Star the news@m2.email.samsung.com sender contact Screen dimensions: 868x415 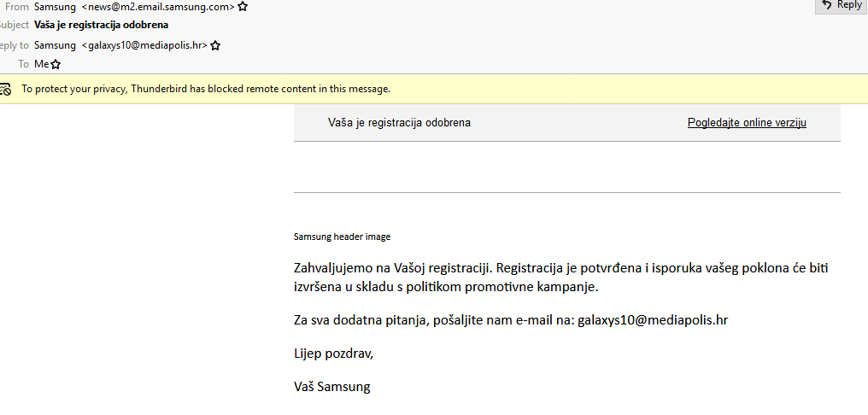click(x=243, y=7)
